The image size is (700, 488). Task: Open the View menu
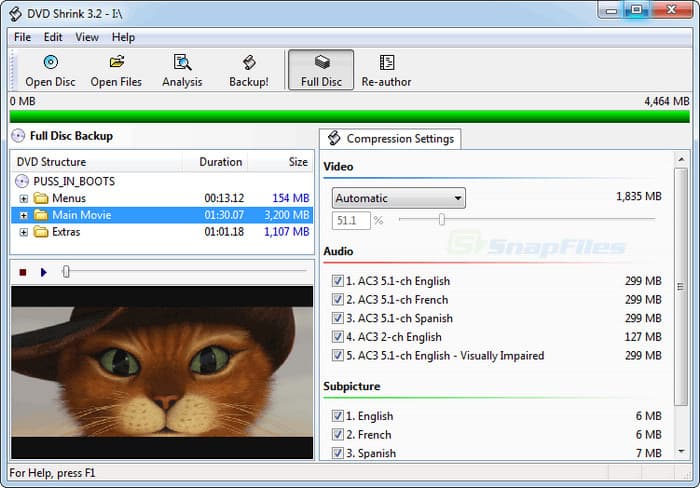[87, 37]
